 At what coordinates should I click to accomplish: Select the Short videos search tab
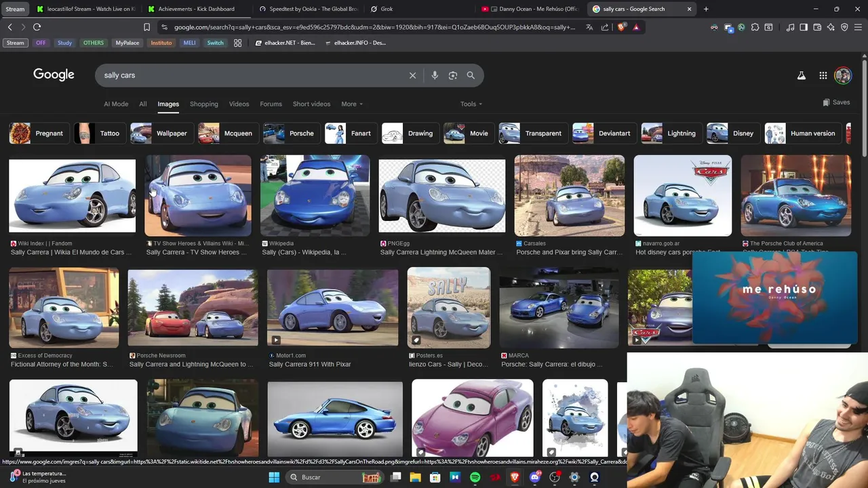[311, 104]
